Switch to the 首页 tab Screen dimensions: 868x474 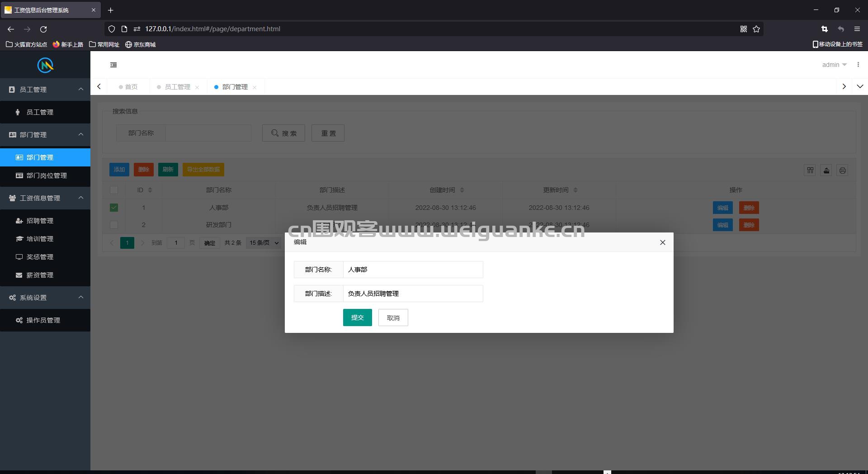click(x=128, y=87)
